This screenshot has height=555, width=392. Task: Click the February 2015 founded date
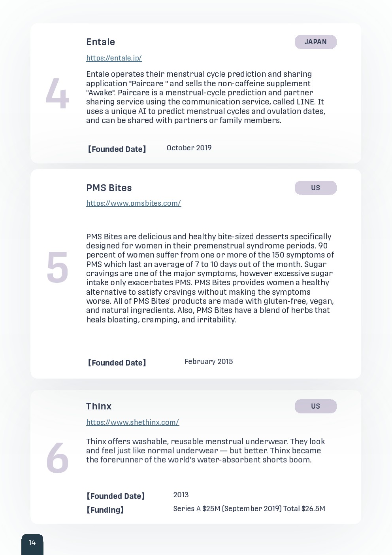(209, 362)
